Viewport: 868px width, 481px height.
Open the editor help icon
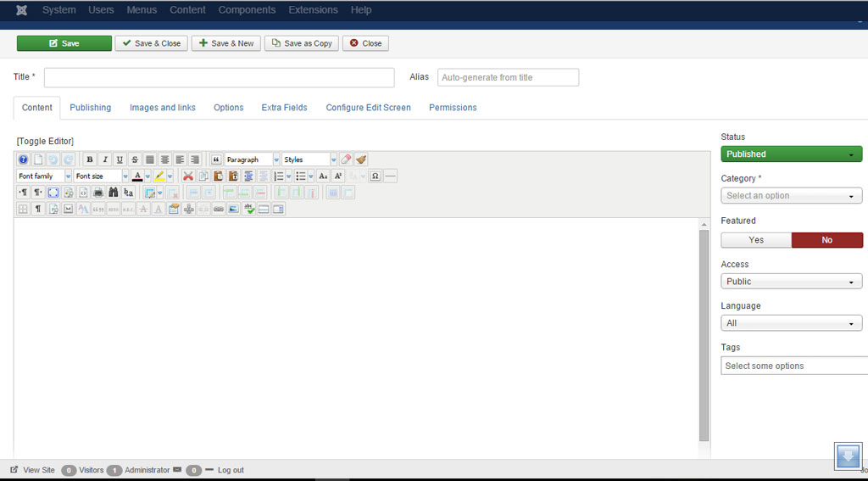pos(23,159)
